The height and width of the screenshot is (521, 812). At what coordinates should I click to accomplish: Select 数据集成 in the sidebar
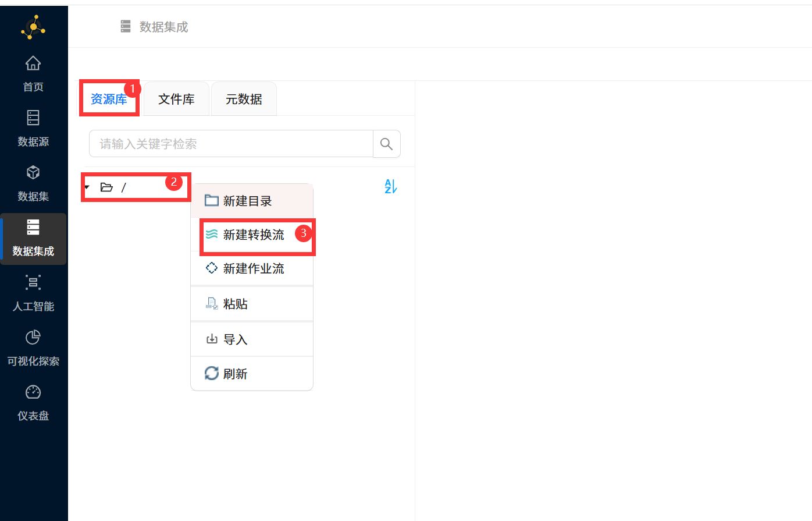point(33,239)
